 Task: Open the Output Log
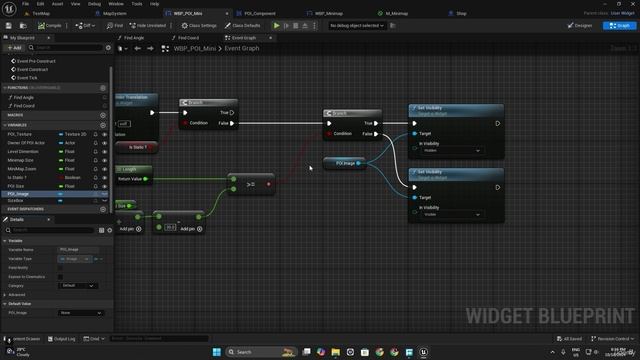coord(62,339)
